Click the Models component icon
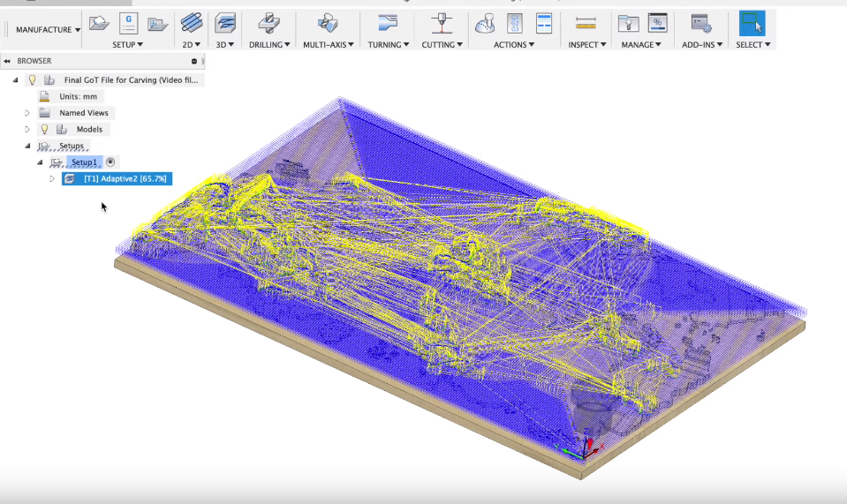 coord(62,130)
